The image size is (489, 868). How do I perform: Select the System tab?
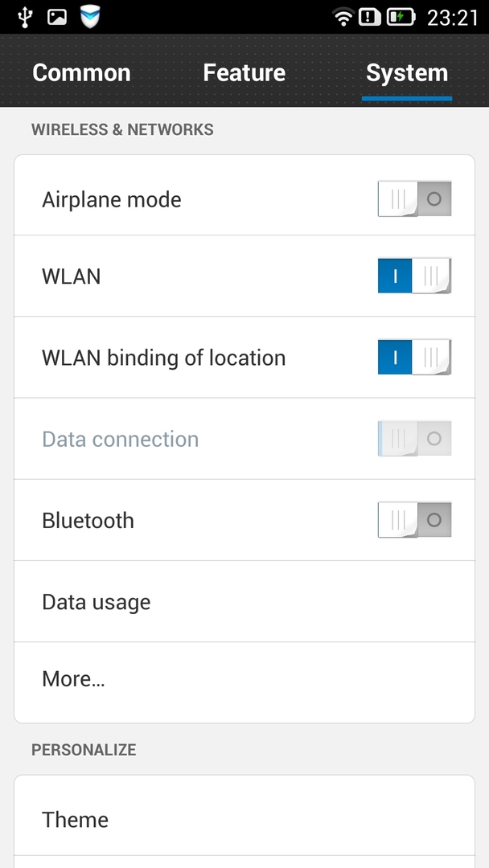click(x=406, y=72)
